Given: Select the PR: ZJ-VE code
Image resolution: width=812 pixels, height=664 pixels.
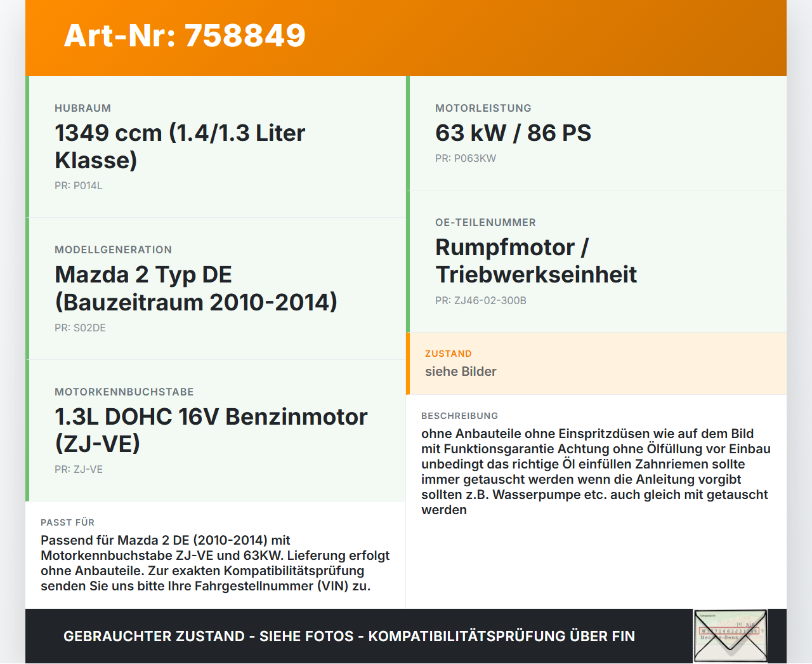Looking at the screenshot, I should pyautogui.click(x=79, y=470).
